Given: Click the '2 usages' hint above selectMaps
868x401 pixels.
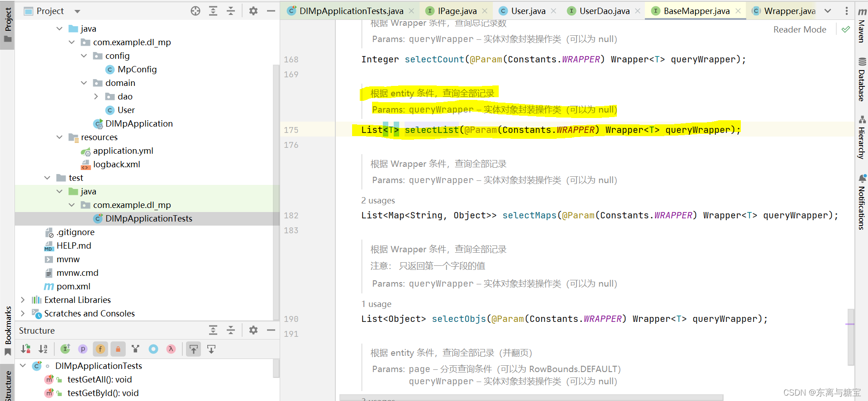Looking at the screenshot, I should [x=378, y=200].
